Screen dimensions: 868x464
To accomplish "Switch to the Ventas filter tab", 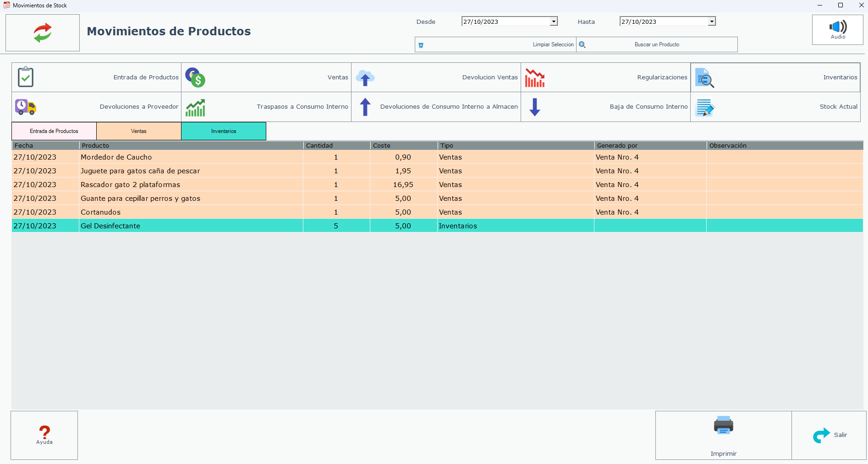I will (x=139, y=131).
